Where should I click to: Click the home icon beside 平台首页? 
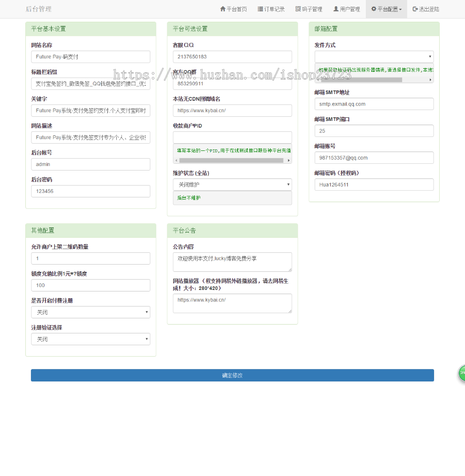point(223,9)
